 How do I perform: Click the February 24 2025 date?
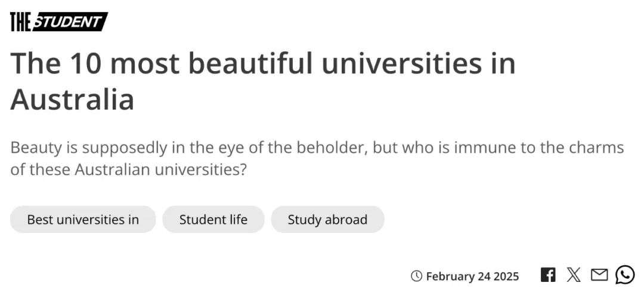pos(472,276)
